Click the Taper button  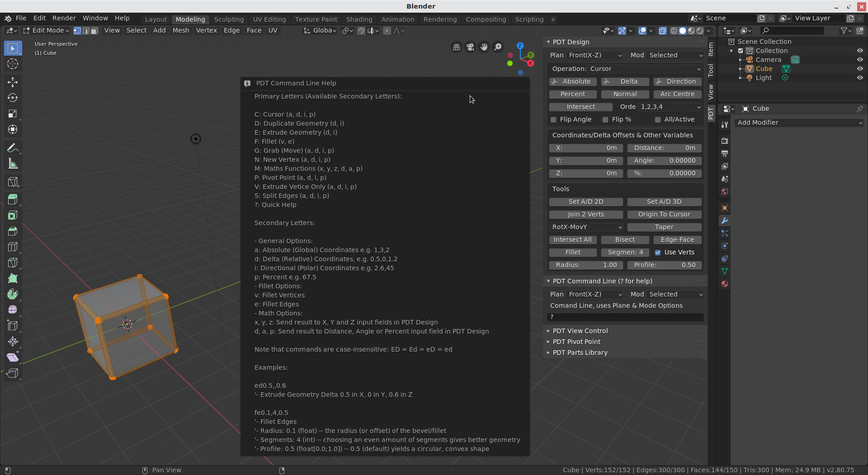point(664,227)
